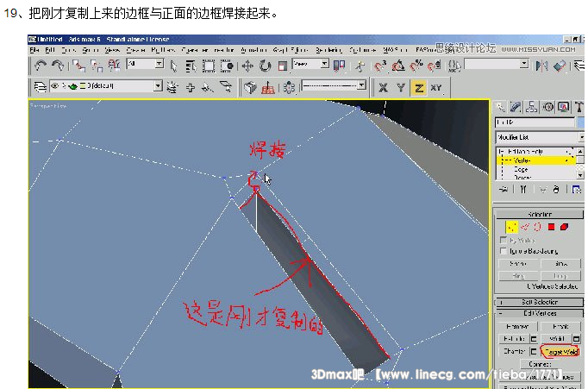This screenshot has width=588, height=389.
Task: Open the Views menu
Action: [112, 50]
